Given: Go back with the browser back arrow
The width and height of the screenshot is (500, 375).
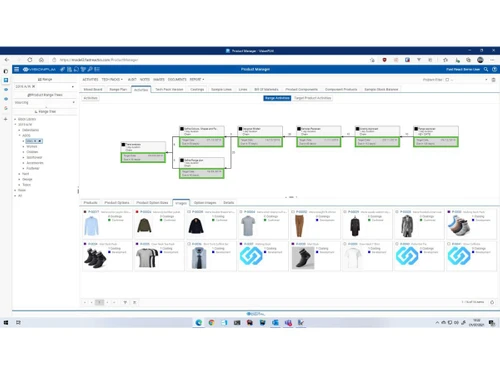Looking at the screenshot, I should [7, 60].
